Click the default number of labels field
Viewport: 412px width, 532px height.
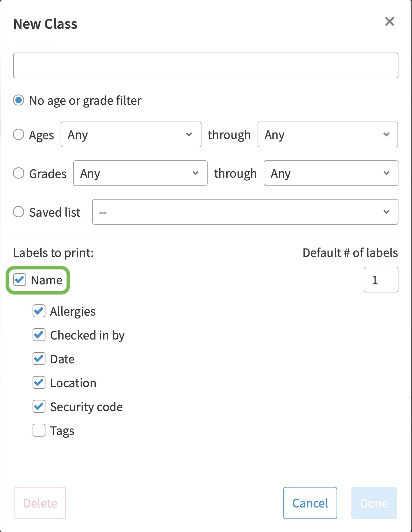(x=381, y=280)
